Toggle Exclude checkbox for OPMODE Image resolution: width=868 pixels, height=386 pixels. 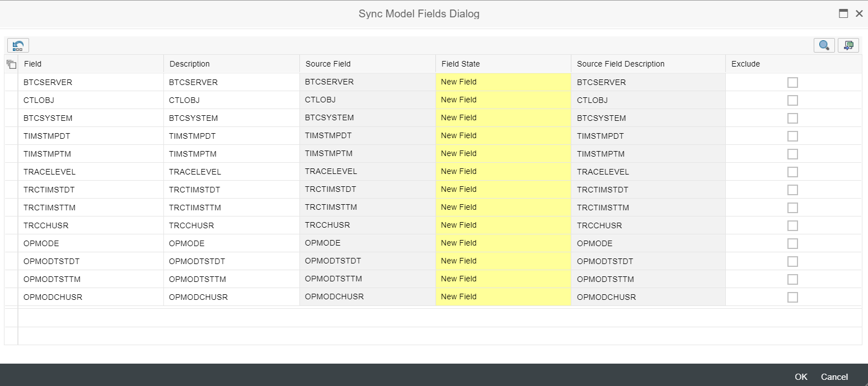(x=792, y=244)
